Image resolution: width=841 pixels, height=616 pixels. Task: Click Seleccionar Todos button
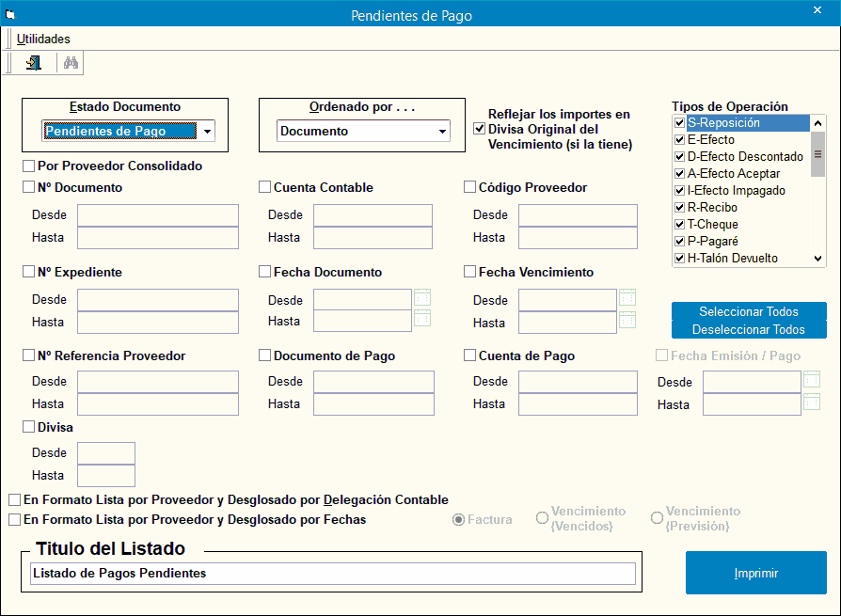point(749,311)
